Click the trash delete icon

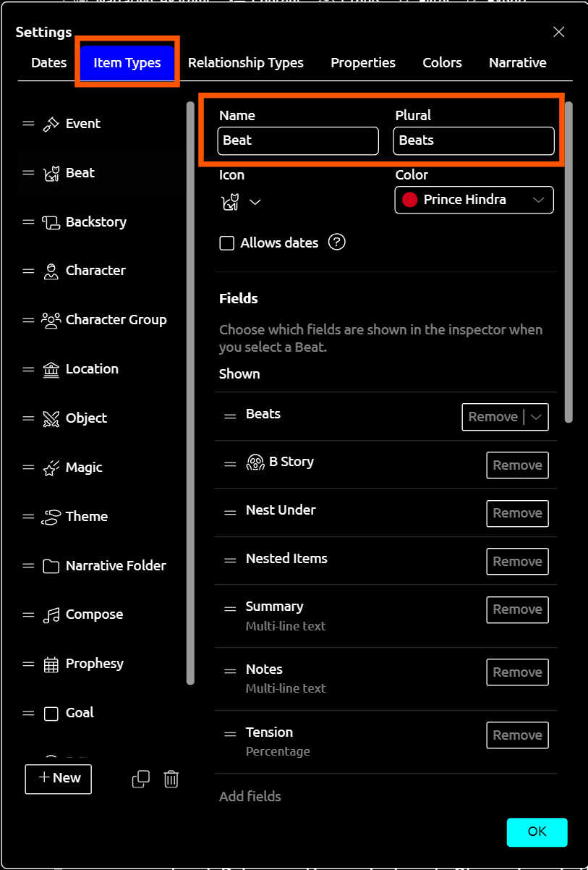click(171, 779)
